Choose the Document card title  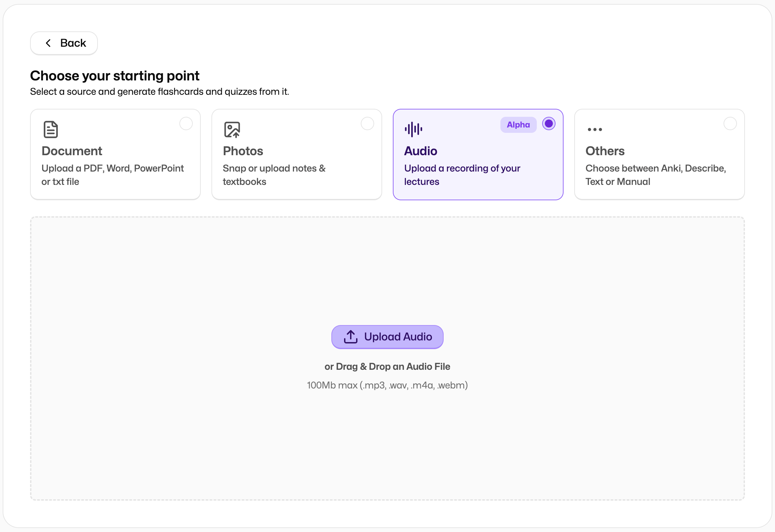coord(72,151)
